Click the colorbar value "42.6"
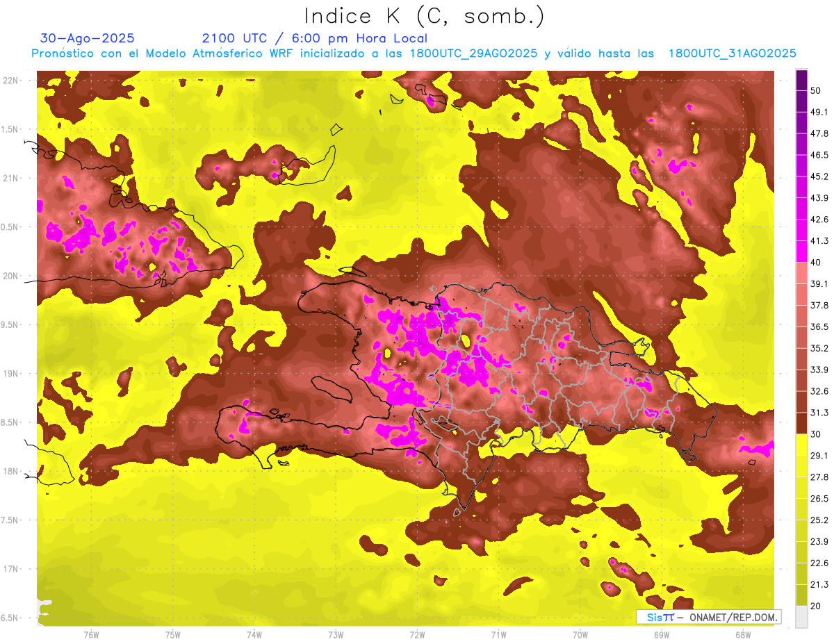The width and height of the screenshot is (834, 644). coord(819,220)
